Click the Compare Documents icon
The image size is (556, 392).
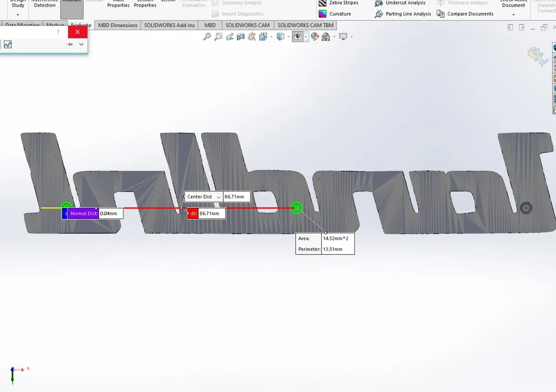click(x=440, y=14)
